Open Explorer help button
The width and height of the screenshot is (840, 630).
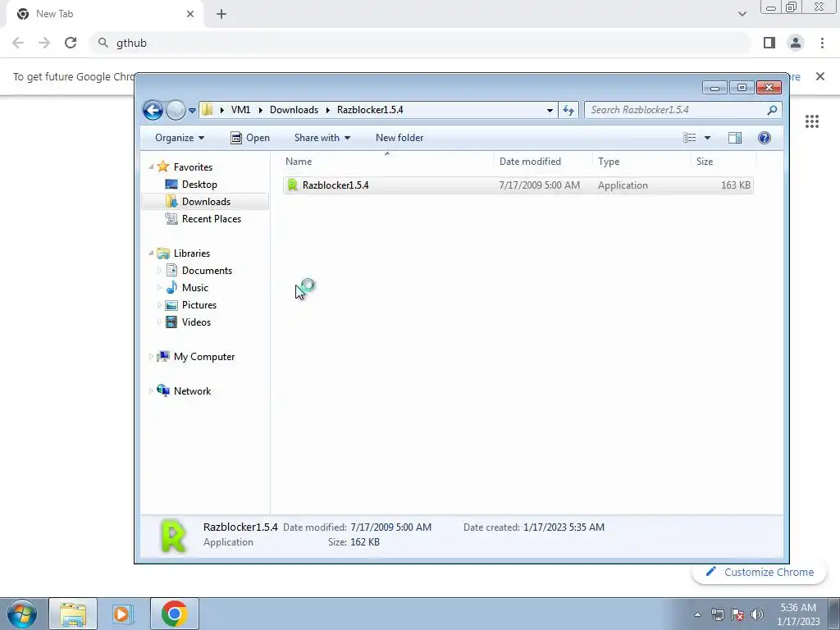pyautogui.click(x=765, y=138)
